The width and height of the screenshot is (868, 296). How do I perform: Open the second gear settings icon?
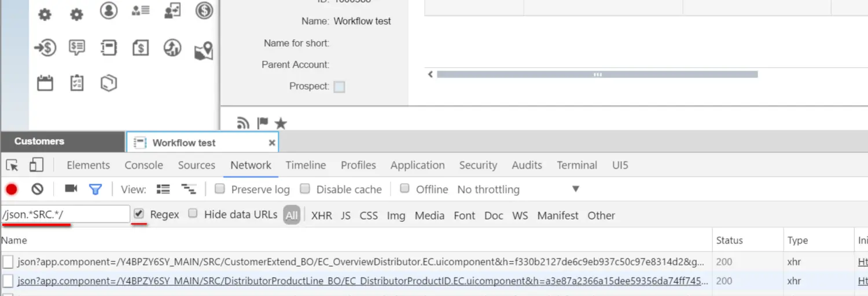tap(76, 14)
